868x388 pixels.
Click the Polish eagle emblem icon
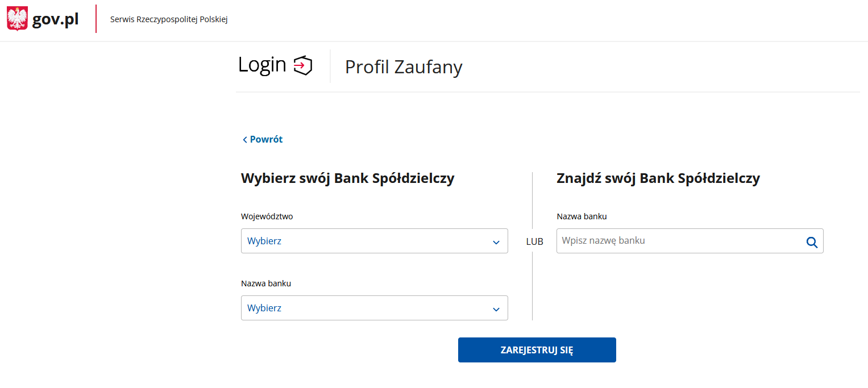(x=17, y=19)
